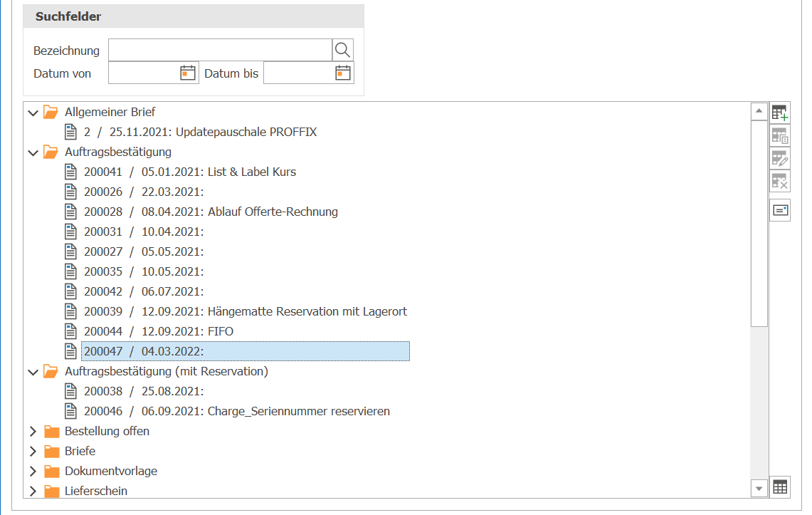This screenshot has width=812, height=515.
Task: Select entry 200035 / 10.05.2021
Action: (x=144, y=271)
